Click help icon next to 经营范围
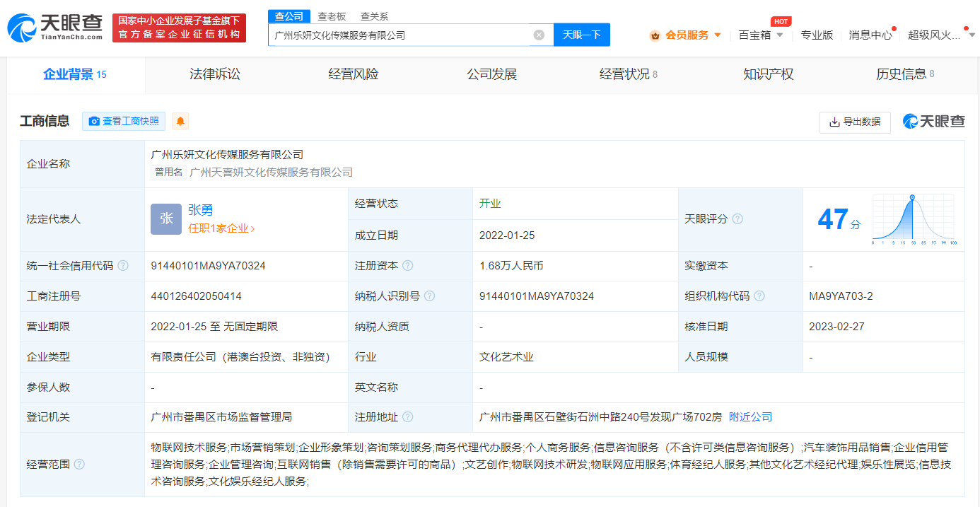Viewport: 980px width, 507px height. point(79,465)
